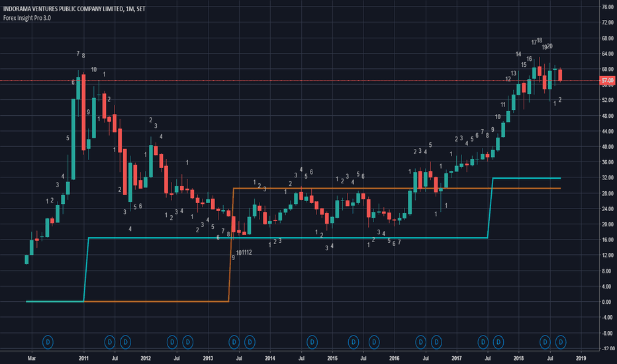Open the dividend marker just after Jul 2017
This screenshot has height=364, width=617.
[498, 342]
